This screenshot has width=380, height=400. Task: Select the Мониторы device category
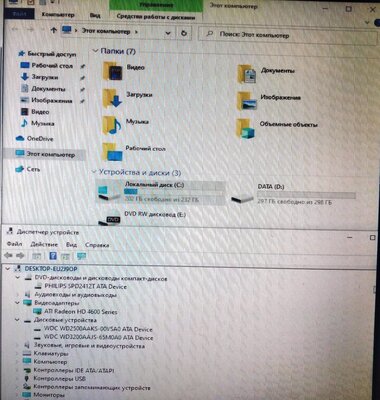48,395
